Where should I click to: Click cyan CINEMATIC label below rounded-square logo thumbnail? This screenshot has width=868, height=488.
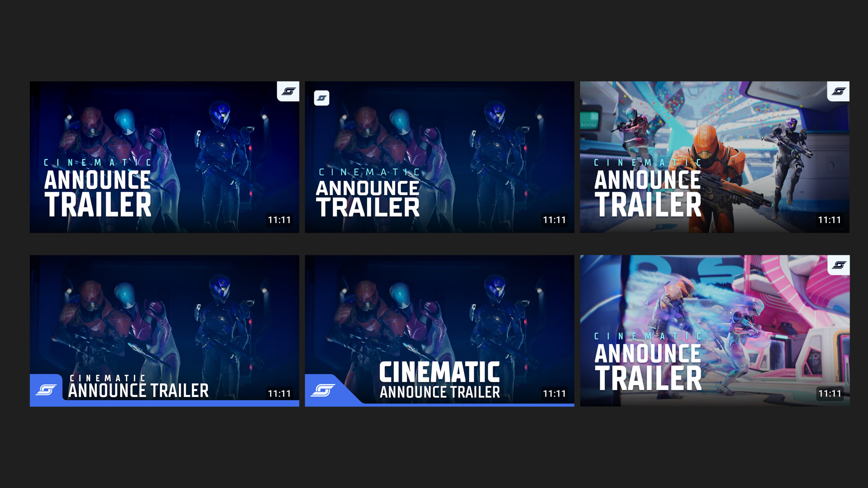click(370, 172)
